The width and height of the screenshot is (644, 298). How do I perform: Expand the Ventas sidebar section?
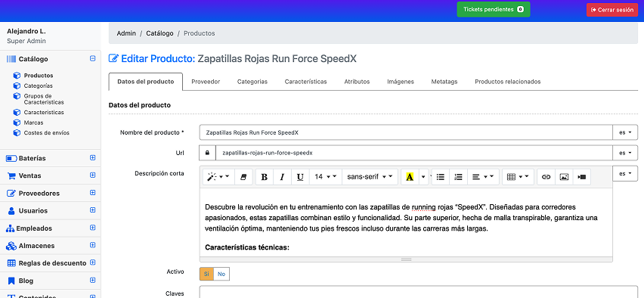click(92, 175)
